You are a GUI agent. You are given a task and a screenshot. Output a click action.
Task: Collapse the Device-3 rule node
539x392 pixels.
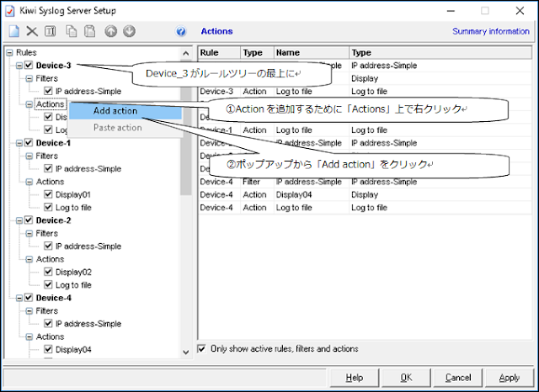pos(19,66)
